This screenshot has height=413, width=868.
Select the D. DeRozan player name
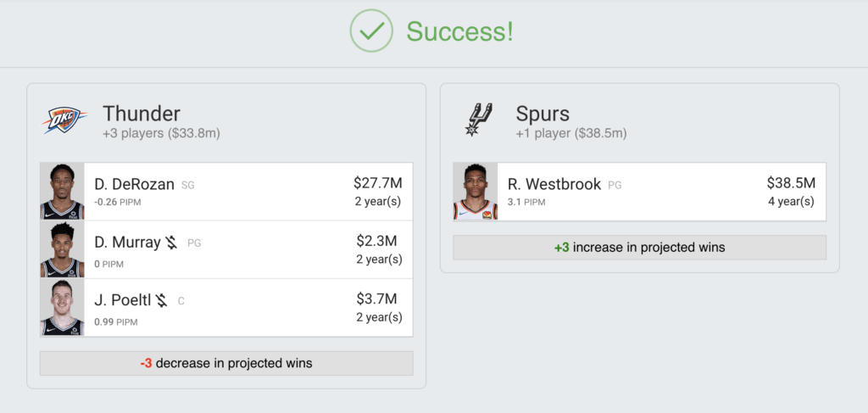pos(135,184)
